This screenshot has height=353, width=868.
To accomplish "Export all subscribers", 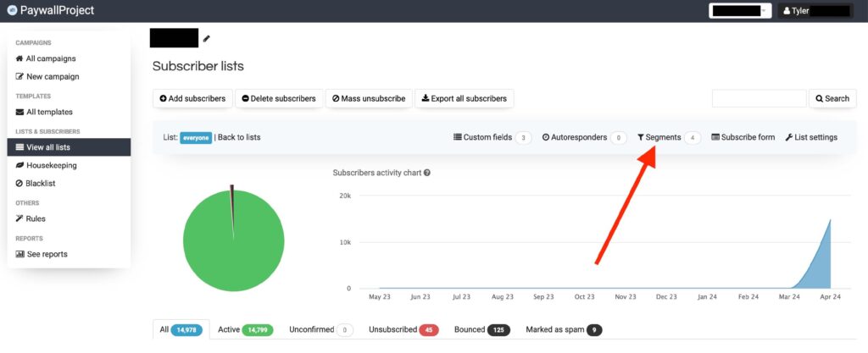I will (464, 98).
